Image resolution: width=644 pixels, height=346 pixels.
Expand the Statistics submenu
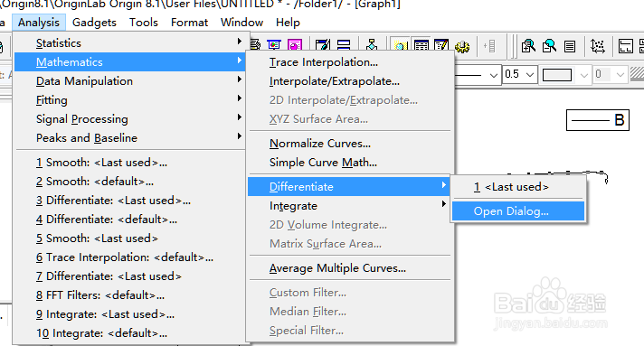[x=129, y=42]
